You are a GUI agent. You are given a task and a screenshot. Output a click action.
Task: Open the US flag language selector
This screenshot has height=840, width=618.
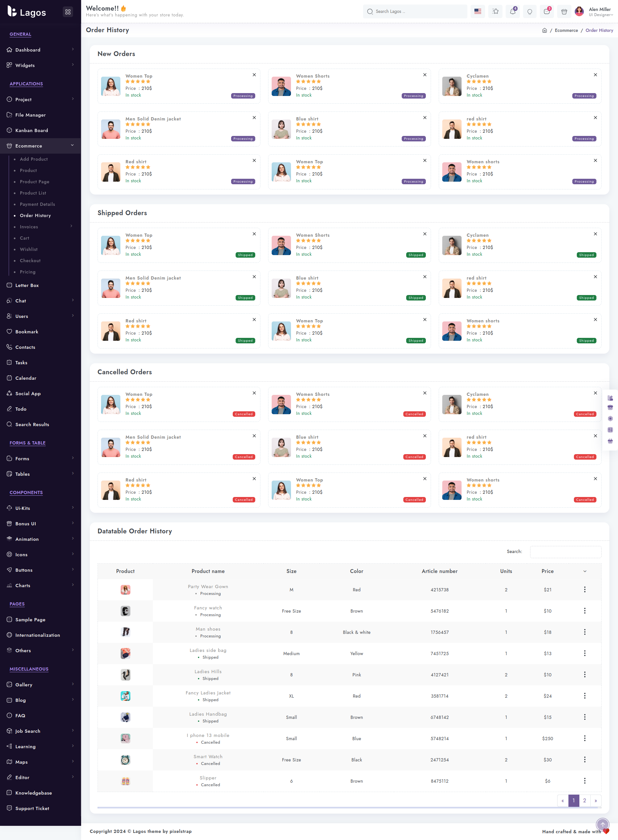point(478,12)
